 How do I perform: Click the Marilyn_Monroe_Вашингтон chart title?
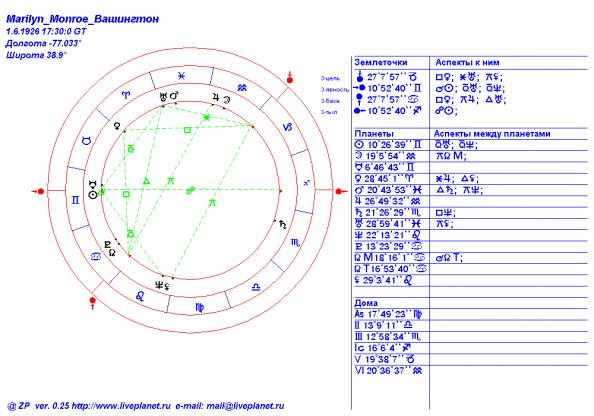83,19
